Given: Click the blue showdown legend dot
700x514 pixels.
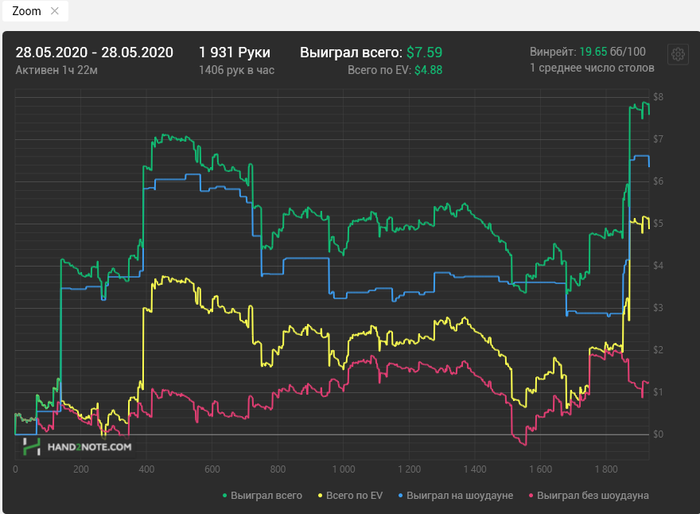Looking at the screenshot, I should point(400,496).
